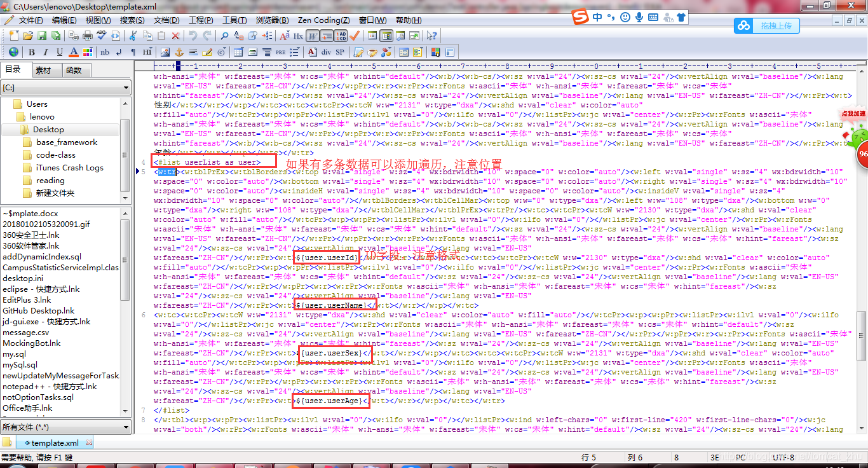868x468 pixels.
Task: Create a new document with the New icon
Action: click(14, 36)
